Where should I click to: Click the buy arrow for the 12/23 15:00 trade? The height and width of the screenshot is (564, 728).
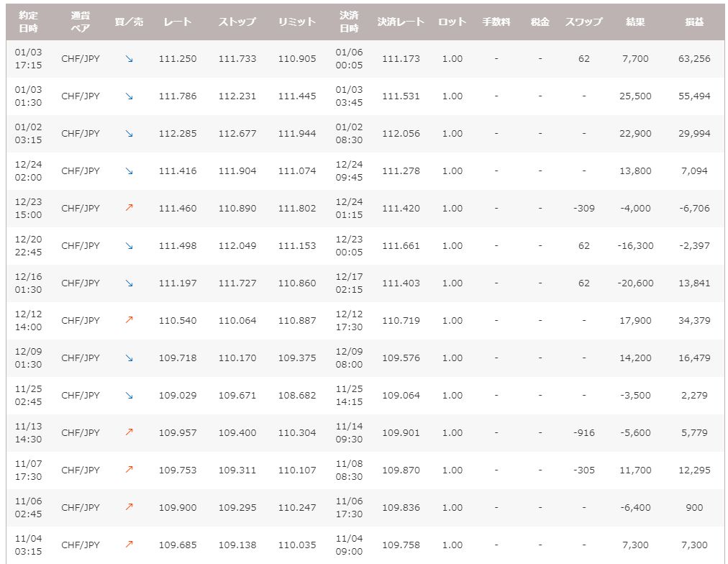(129, 209)
